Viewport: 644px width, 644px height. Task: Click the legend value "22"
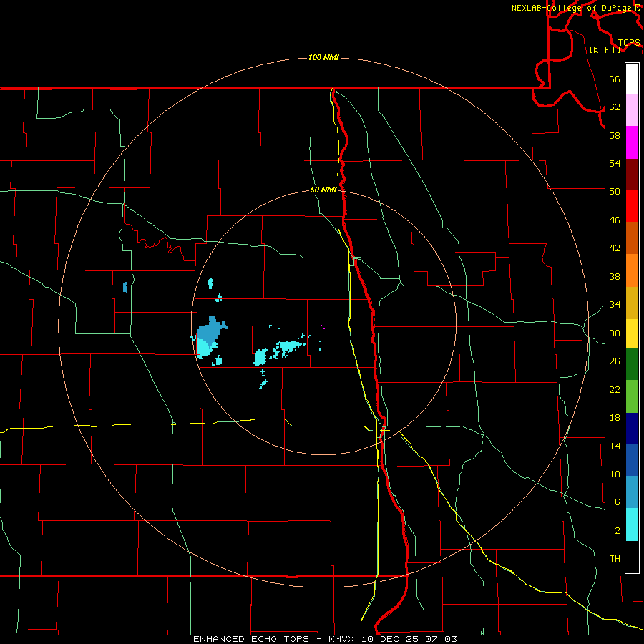coord(615,390)
